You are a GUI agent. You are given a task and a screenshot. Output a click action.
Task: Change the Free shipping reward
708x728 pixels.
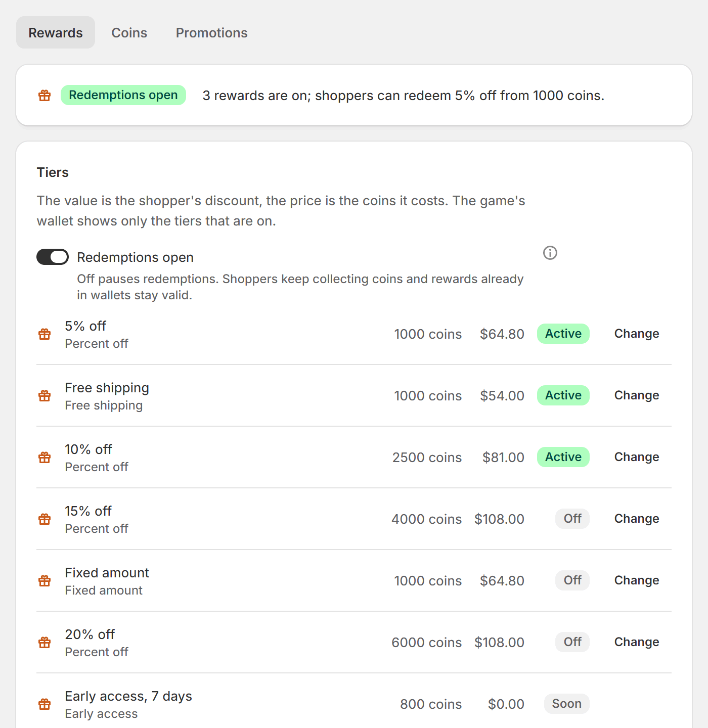637,395
